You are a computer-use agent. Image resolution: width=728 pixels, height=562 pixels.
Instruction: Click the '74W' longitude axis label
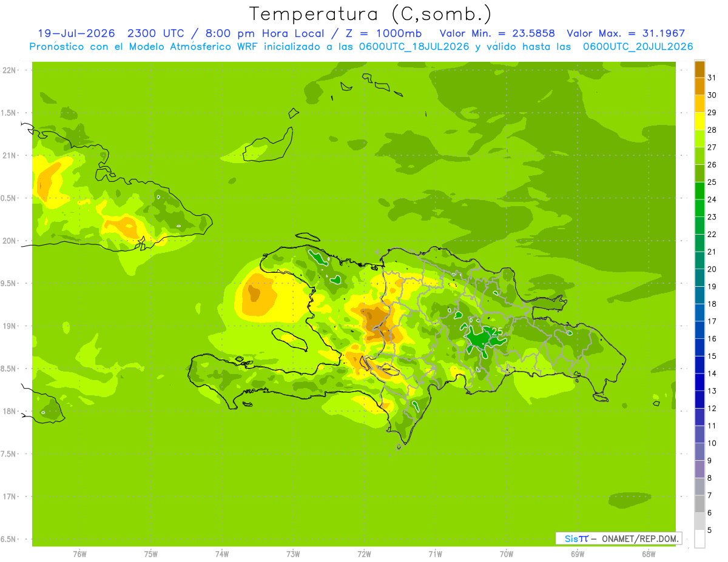point(222,554)
